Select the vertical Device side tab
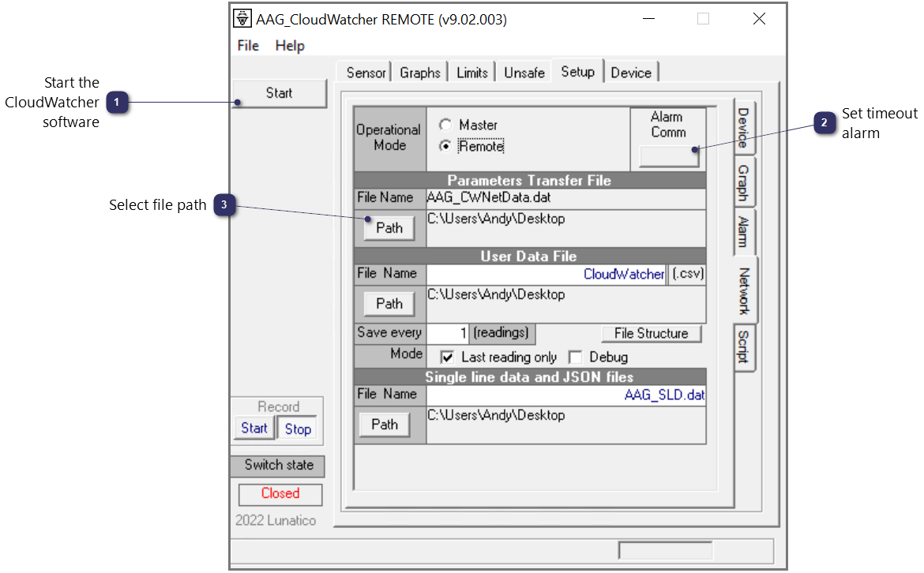Viewport: 924px width, 573px height. [744, 128]
